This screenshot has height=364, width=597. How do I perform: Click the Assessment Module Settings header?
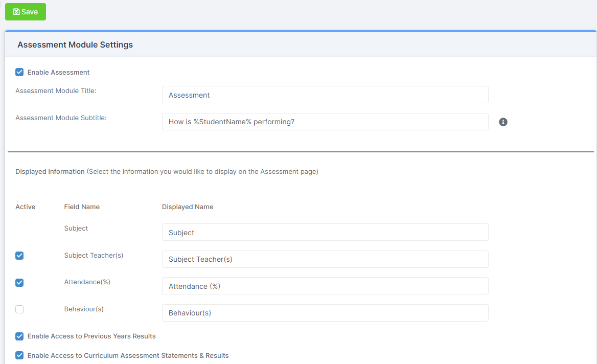pyautogui.click(x=75, y=44)
